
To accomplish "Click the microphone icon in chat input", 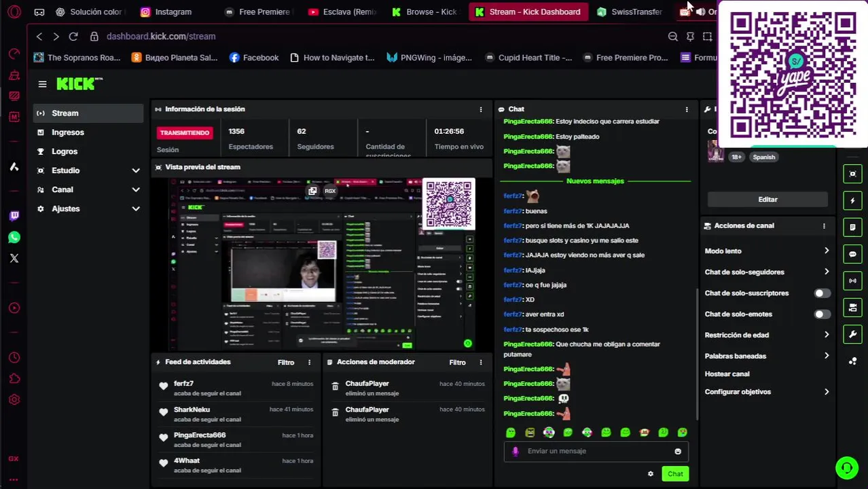I will (516, 451).
